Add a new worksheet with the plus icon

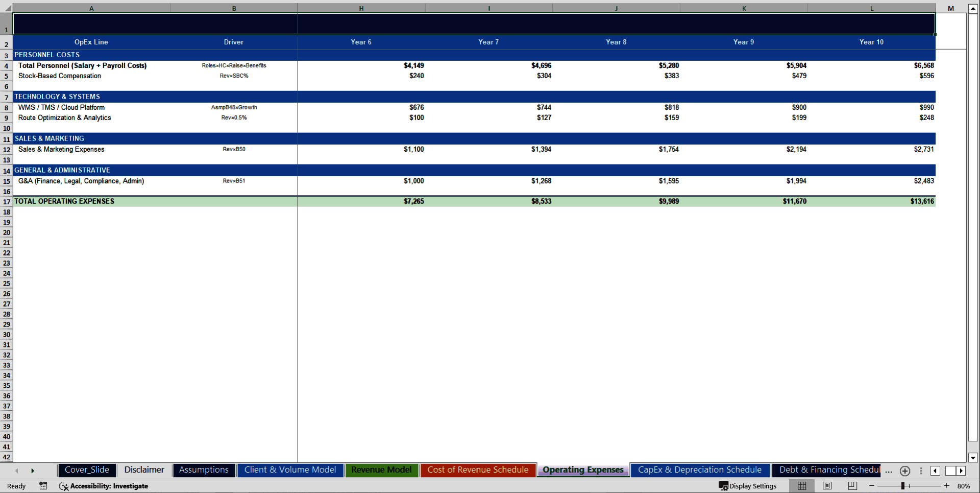904,471
